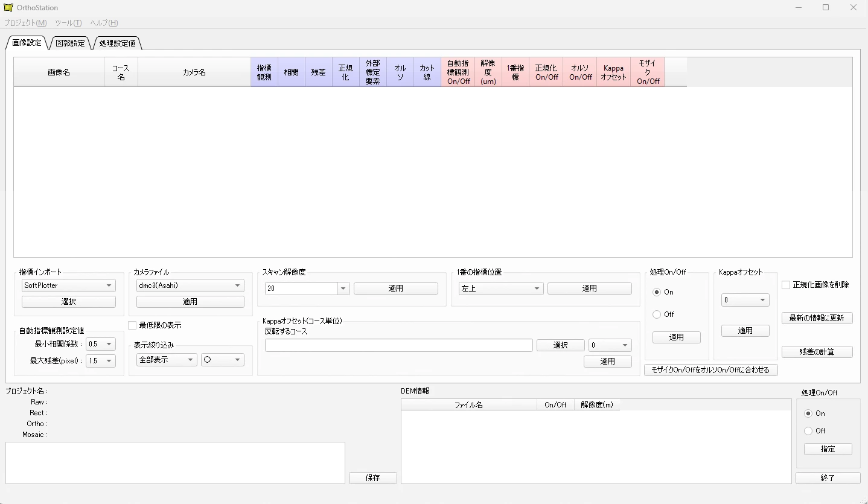Screen dimensions: 868x504
Task: Open the ヘルプ(H) menu
Action: 103,23
